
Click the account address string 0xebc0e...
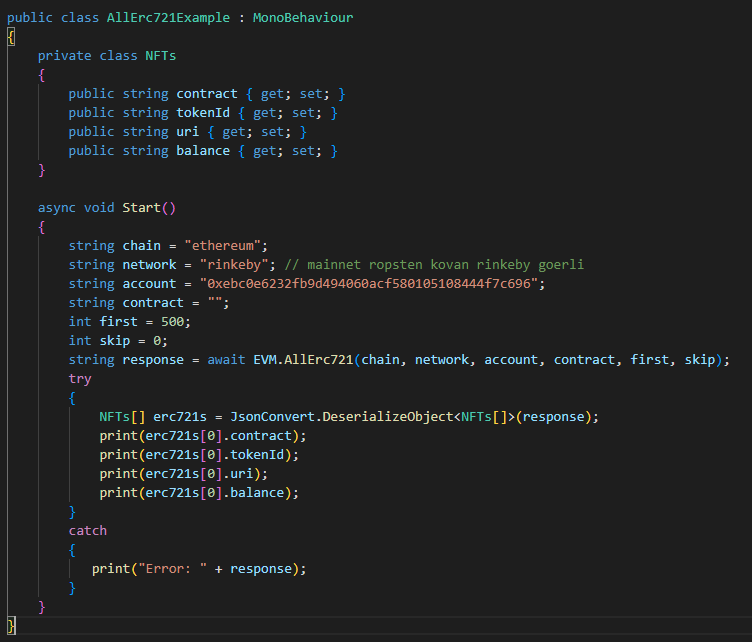click(369, 283)
